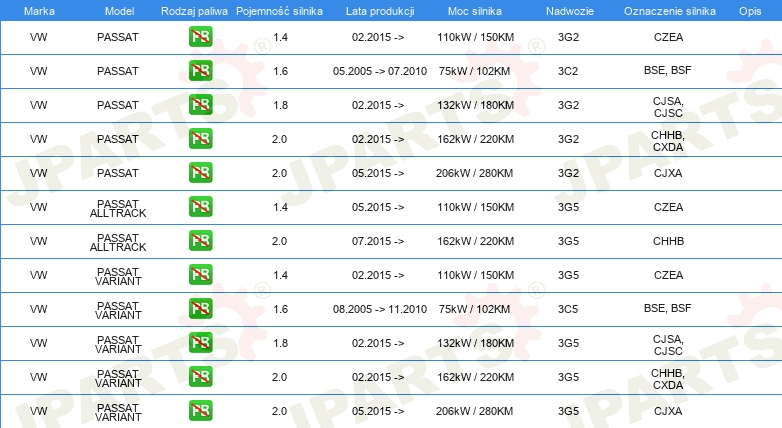Screen dimensions: 782x428
Task: Click 'BSE, BSF' in the 3C2 row
Action: tap(668, 70)
